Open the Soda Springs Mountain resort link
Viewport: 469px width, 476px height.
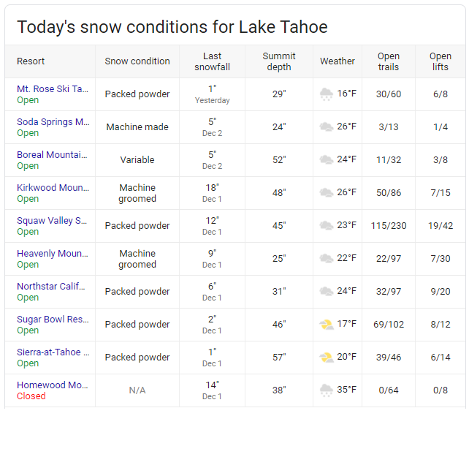(53, 121)
